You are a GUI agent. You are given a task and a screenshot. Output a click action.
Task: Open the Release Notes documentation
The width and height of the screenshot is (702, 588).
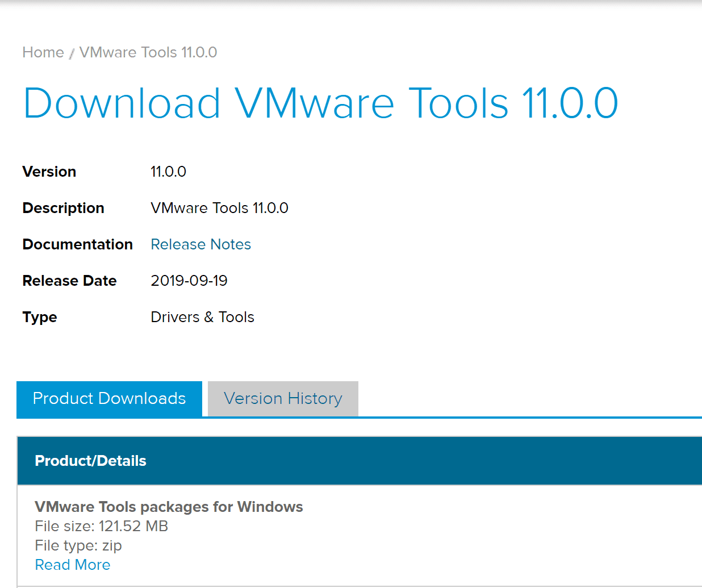pos(200,244)
